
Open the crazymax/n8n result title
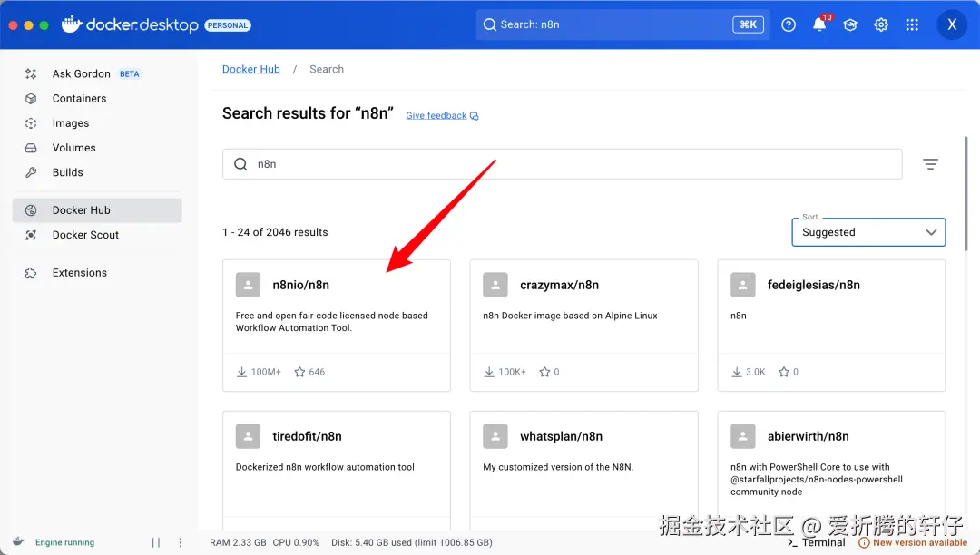pos(559,285)
